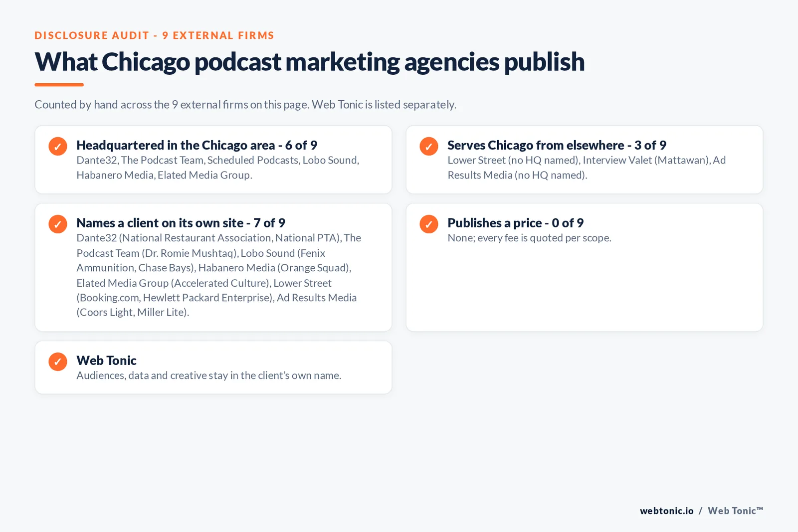
Task: Open the webtonic.io footer link
Action: click(x=666, y=511)
